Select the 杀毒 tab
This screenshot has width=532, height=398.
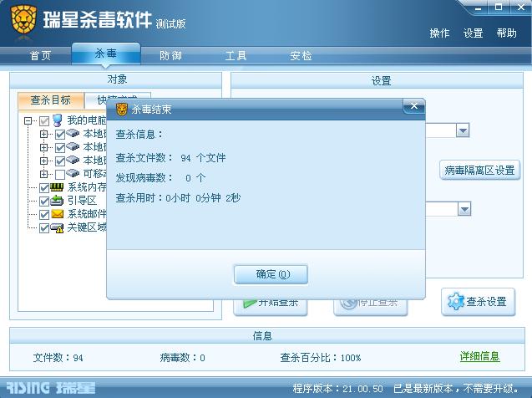click(106, 54)
